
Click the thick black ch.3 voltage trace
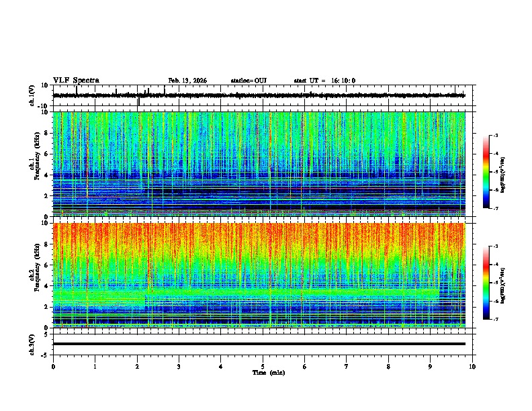[x=259, y=344]
